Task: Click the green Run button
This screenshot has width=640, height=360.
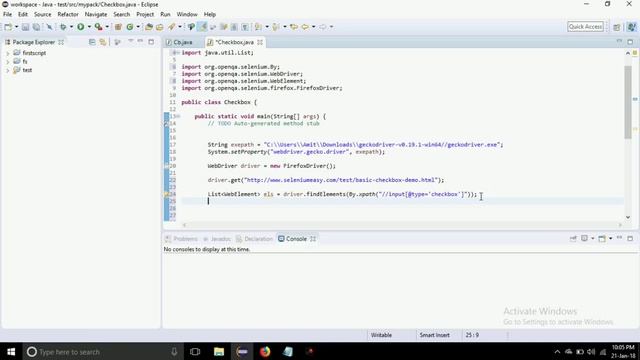Action: pos(81,27)
